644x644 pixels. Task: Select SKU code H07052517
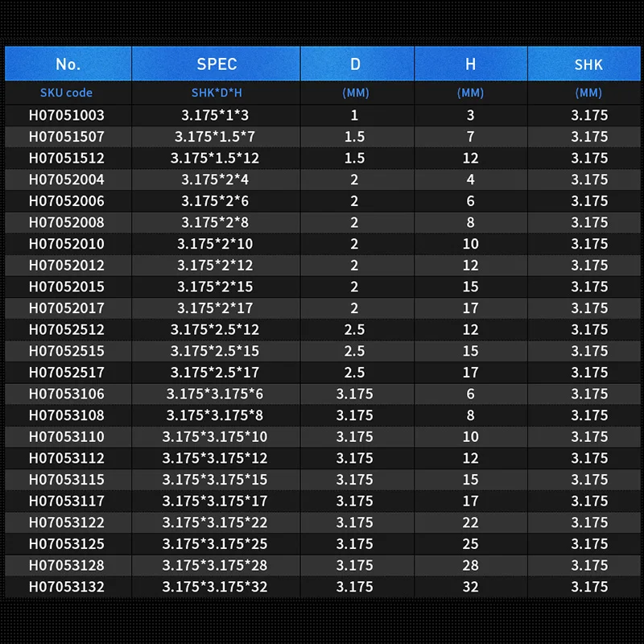[x=66, y=373]
